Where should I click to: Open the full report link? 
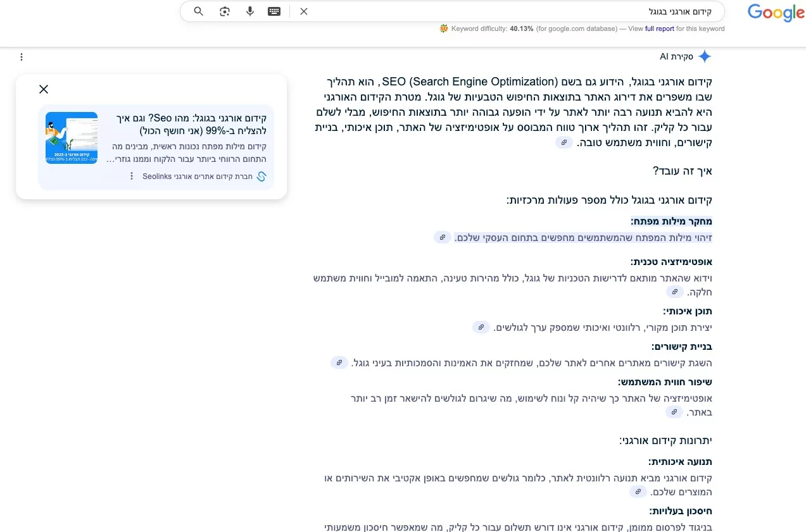(660, 28)
